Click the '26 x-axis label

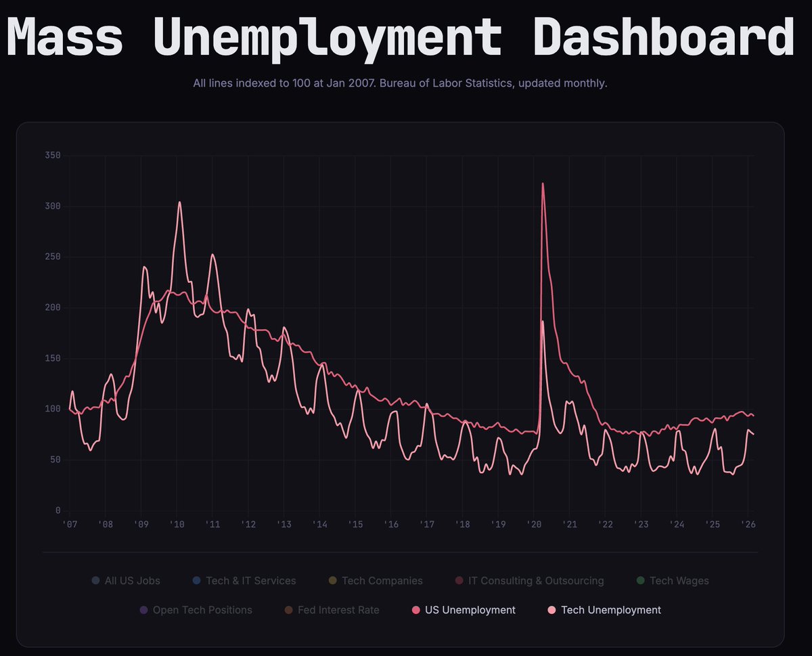[x=748, y=525]
